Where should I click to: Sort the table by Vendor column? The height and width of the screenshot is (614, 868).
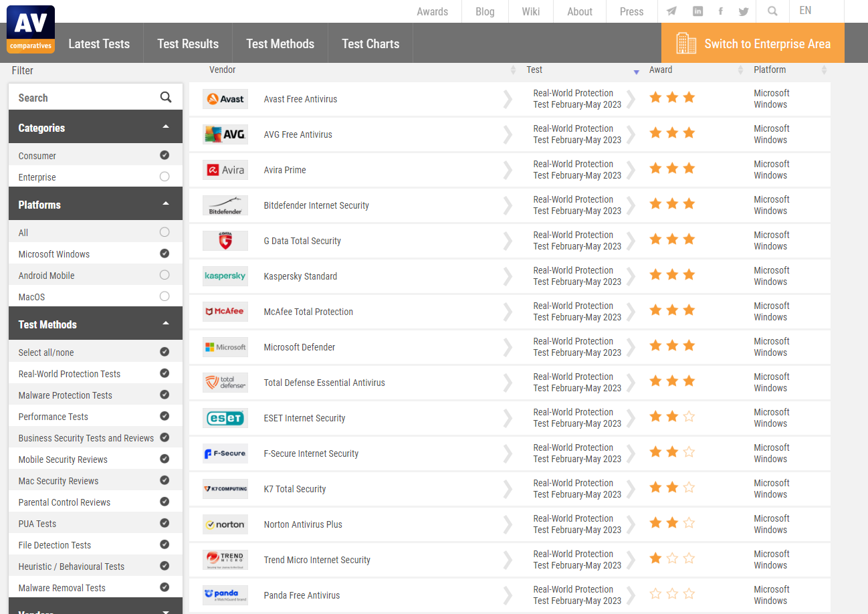[513, 70]
